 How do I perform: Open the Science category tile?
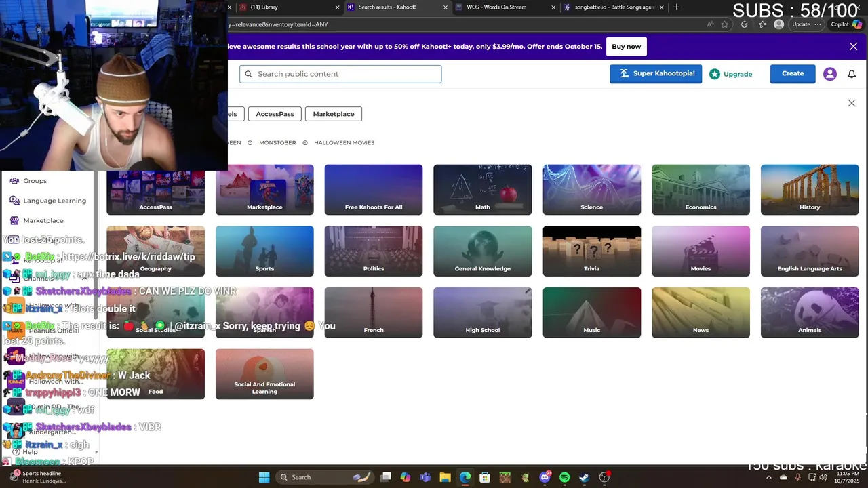(x=591, y=190)
